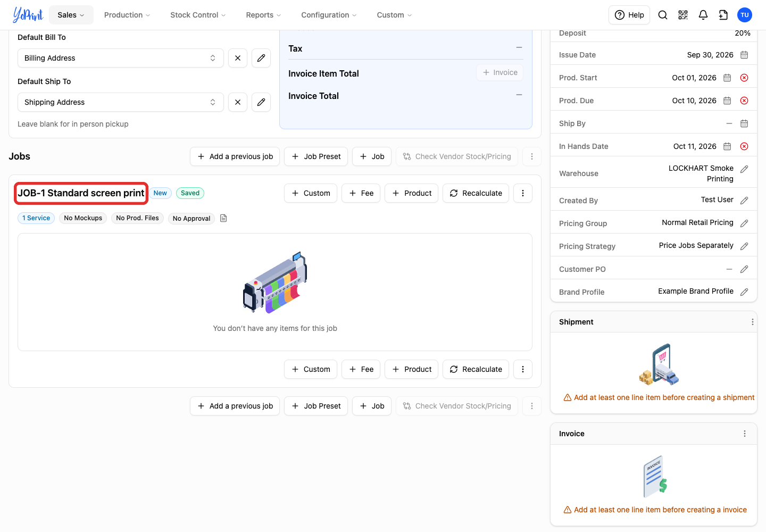Remove the Prod. Due date
Image resolution: width=766 pixels, height=532 pixels.
click(x=744, y=101)
